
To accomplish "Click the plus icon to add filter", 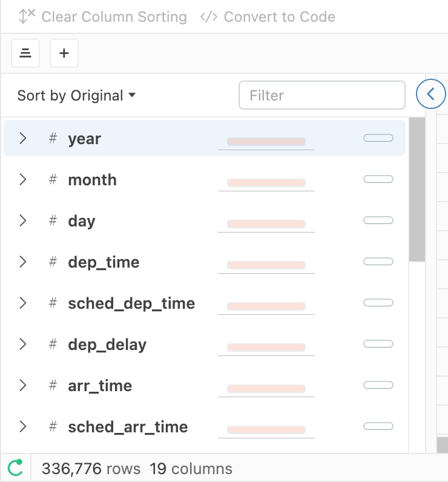I will click(x=64, y=53).
